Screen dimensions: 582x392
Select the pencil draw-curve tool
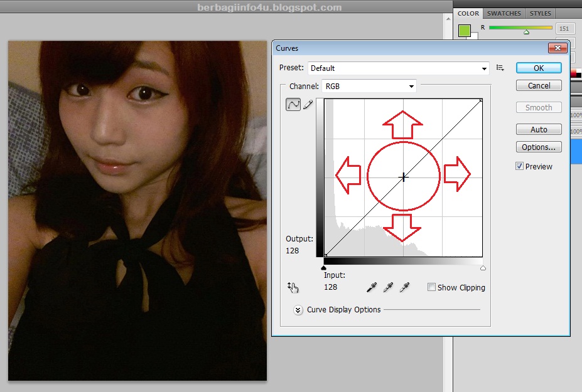pos(308,105)
